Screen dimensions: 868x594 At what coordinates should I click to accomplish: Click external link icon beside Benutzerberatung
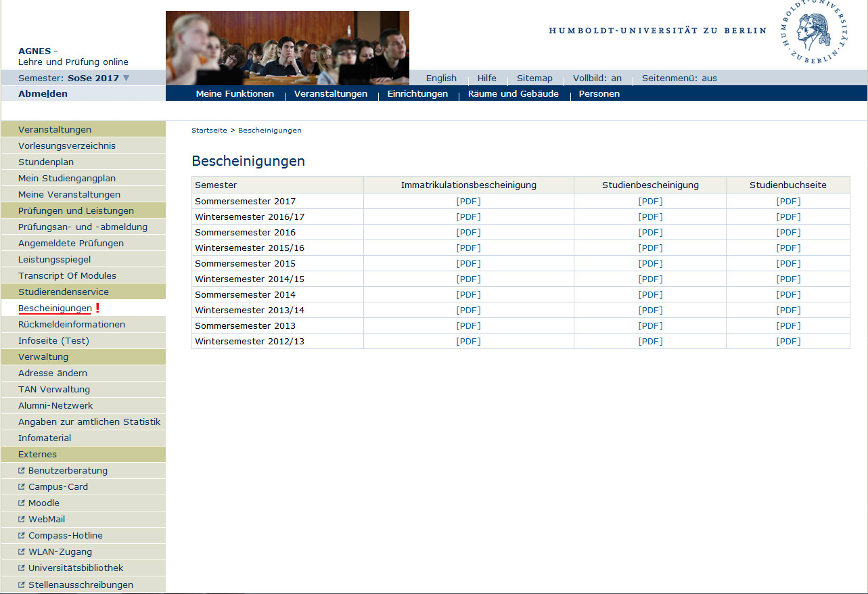[22, 470]
